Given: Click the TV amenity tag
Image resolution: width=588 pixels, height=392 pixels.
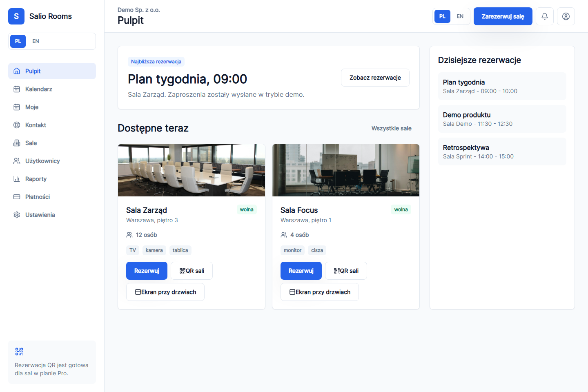Looking at the screenshot, I should pyautogui.click(x=133, y=250).
